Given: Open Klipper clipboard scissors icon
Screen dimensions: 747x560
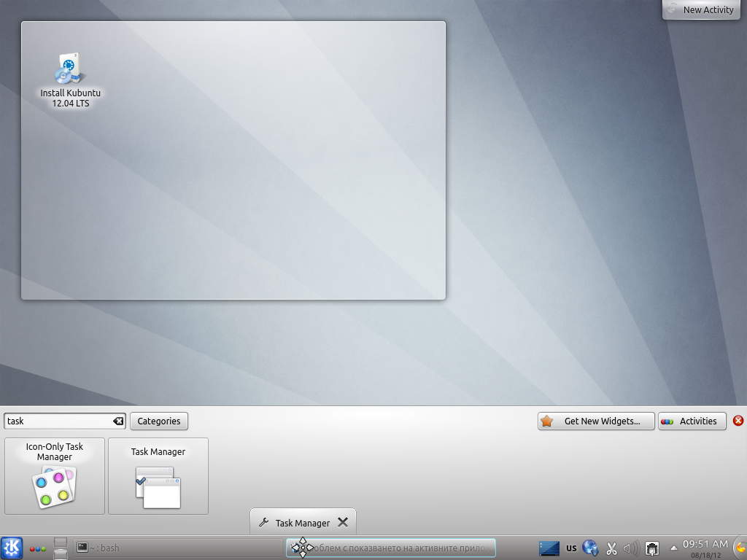Looking at the screenshot, I should [x=611, y=548].
